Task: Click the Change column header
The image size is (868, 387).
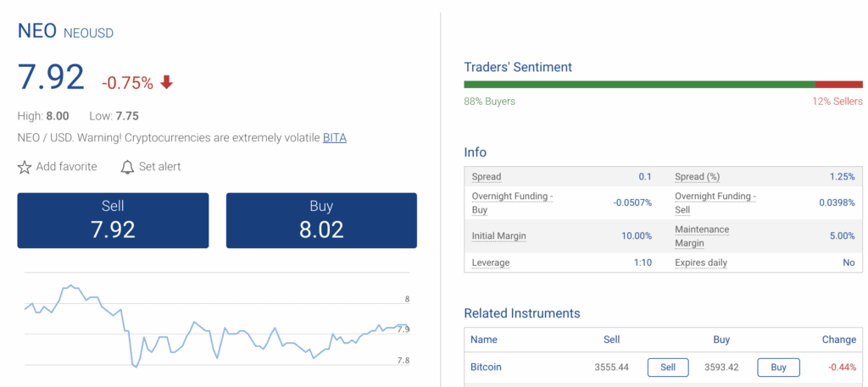Action: tap(839, 340)
